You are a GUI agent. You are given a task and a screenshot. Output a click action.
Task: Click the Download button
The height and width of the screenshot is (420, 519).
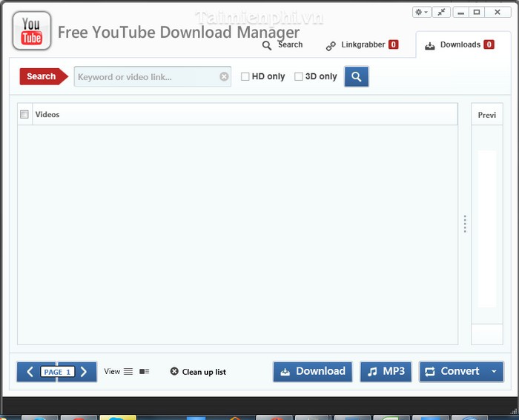(313, 372)
